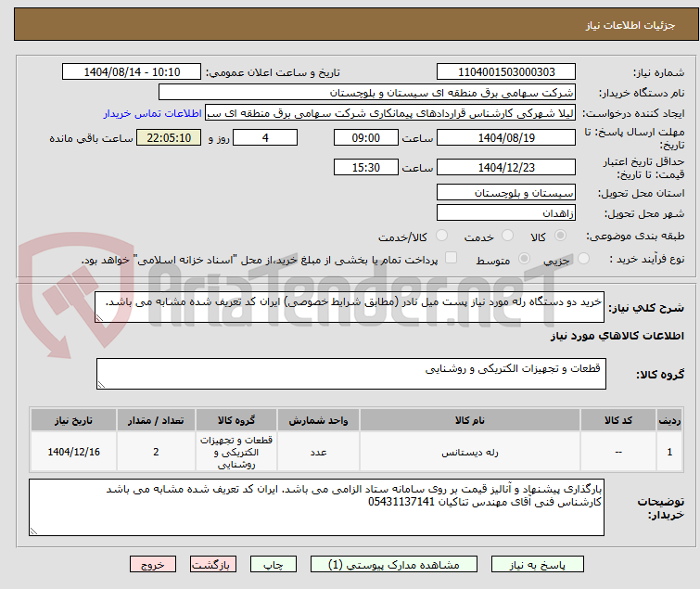Click the deadline time field 09:00
Image resolution: width=700 pixels, height=589 pixels.
pos(366,137)
